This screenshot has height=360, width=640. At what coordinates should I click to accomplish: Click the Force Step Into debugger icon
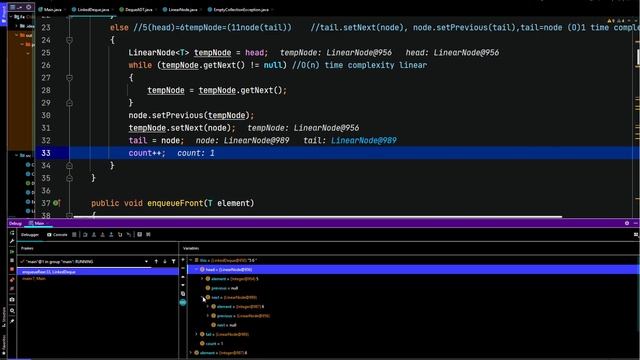(102, 235)
